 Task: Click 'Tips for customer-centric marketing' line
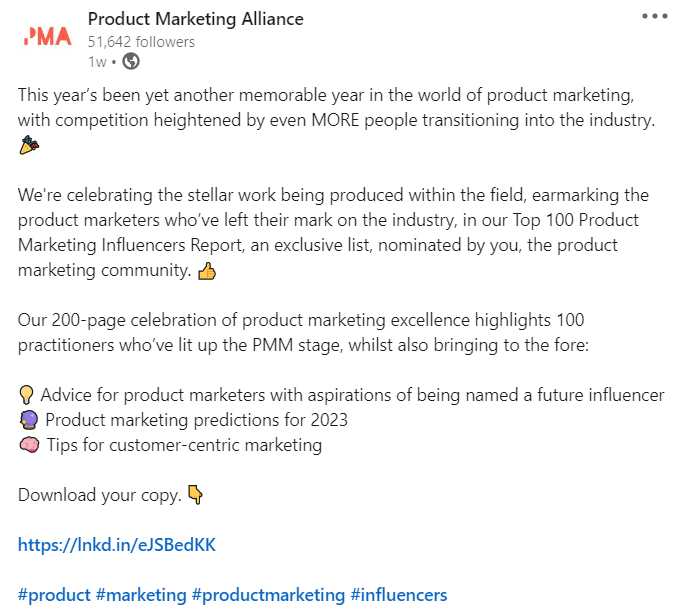click(184, 445)
